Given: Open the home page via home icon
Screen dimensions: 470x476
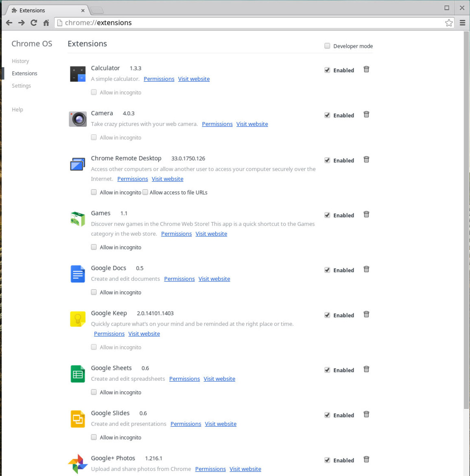Looking at the screenshot, I should [x=46, y=23].
